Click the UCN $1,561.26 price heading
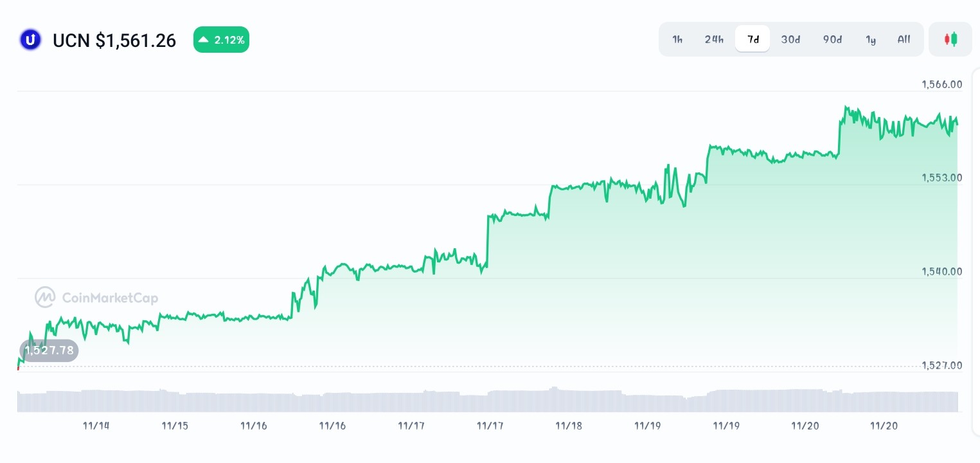This screenshot has width=980, height=463. [x=114, y=41]
